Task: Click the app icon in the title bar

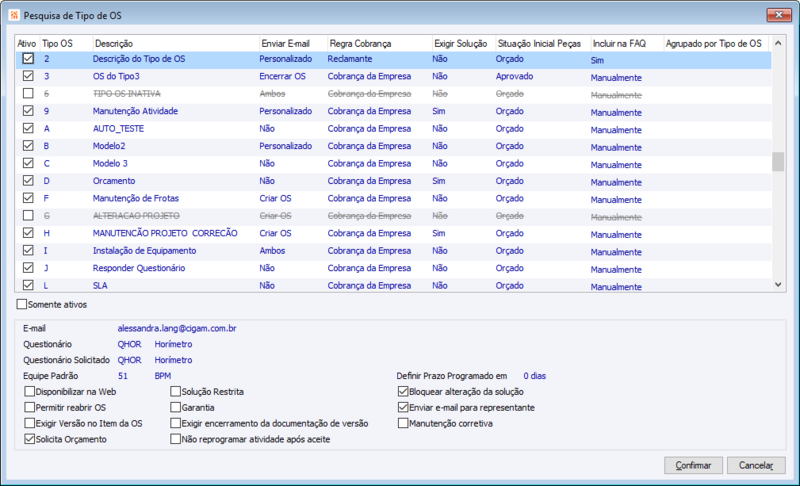Action: point(14,15)
